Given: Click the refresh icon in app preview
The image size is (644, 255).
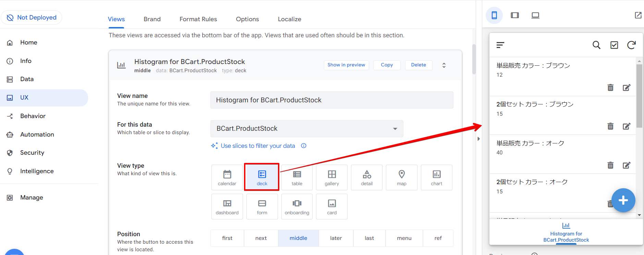Looking at the screenshot, I should click(x=631, y=45).
